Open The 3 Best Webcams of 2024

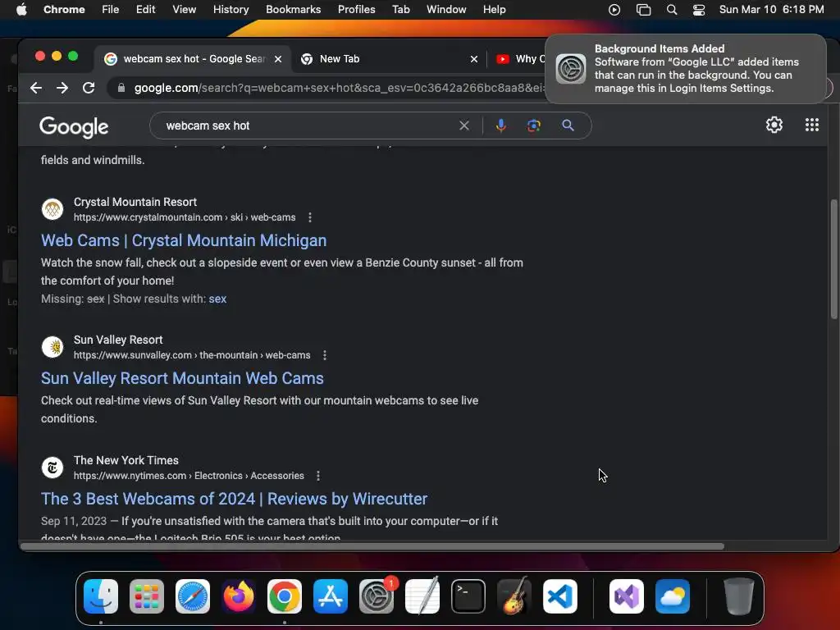(234, 499)
